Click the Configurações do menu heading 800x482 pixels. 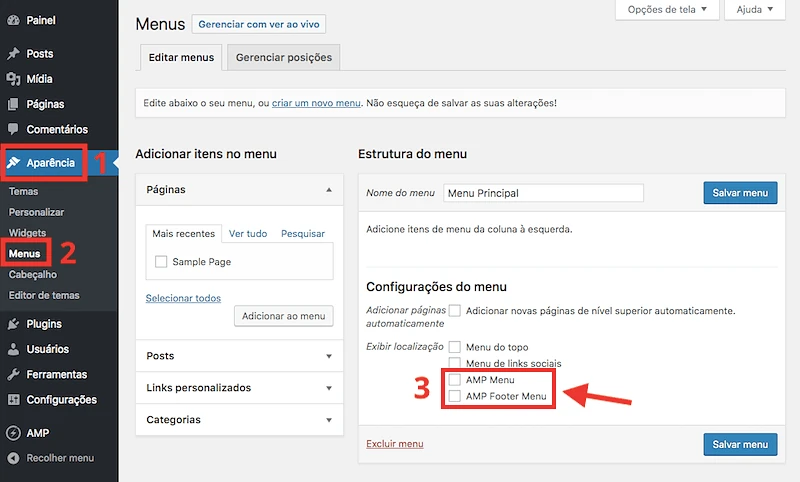click(x=436, y=287)
